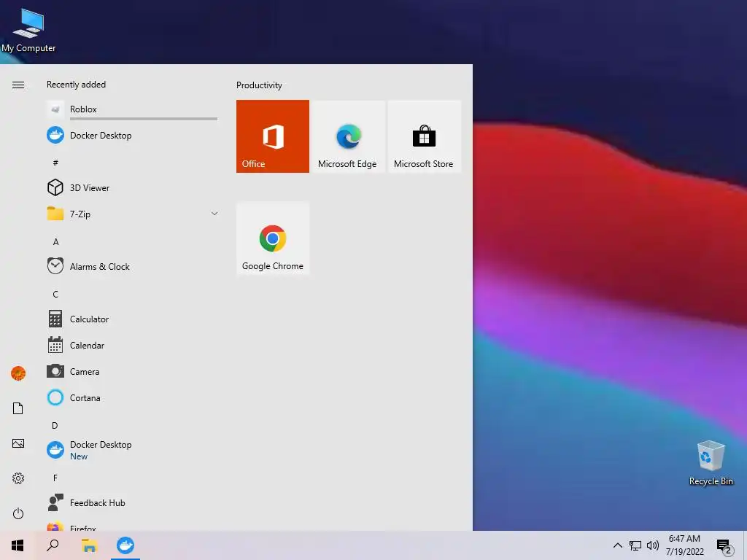The image size is (747, 560).
Task: Select My Computer desktop icon
Action: (28, 31)
